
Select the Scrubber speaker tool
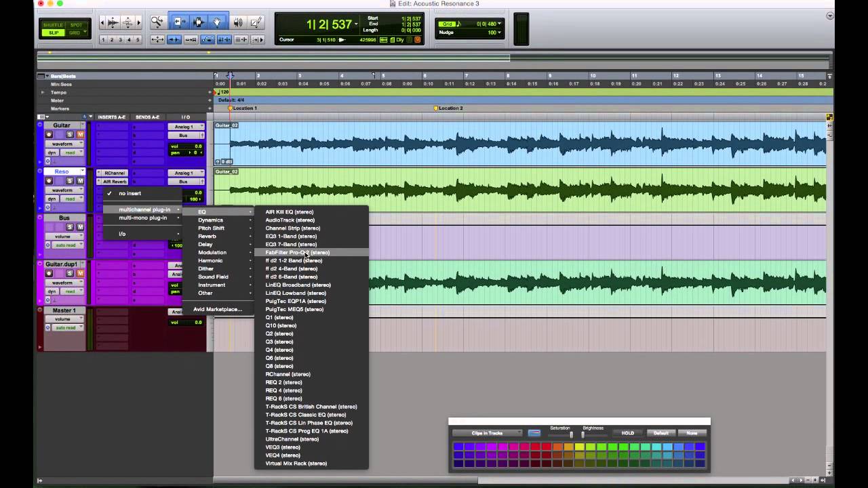coord(238,22)
